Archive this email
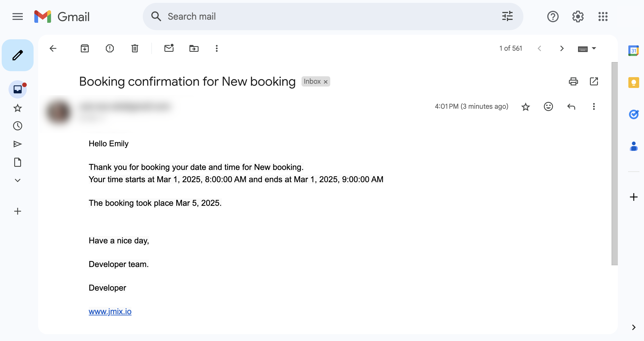644x341 pixels. [x=84, y=48]
